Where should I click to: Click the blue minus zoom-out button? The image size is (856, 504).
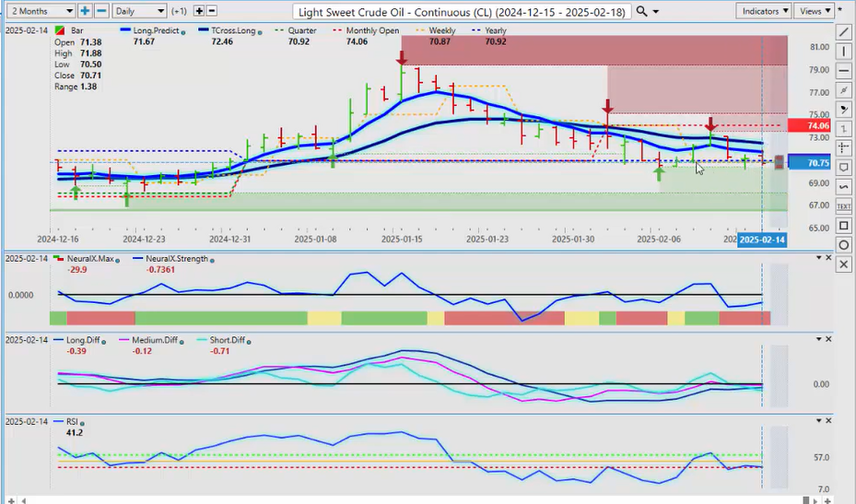pos(101,11)
